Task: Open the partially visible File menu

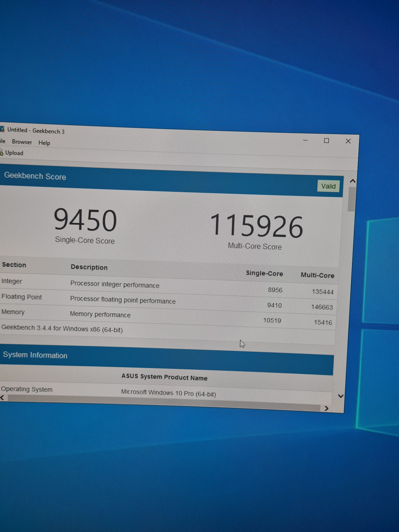Action: pyautogui.click(x=3, y=141)
